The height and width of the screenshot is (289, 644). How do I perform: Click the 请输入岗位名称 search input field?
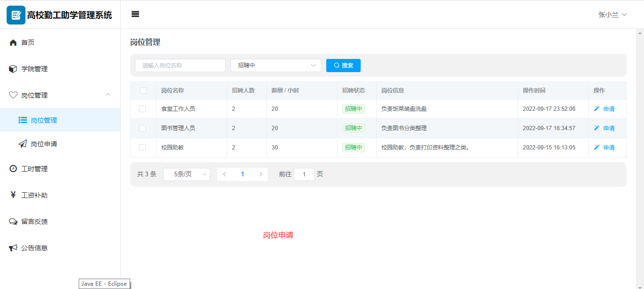point(180,66)
